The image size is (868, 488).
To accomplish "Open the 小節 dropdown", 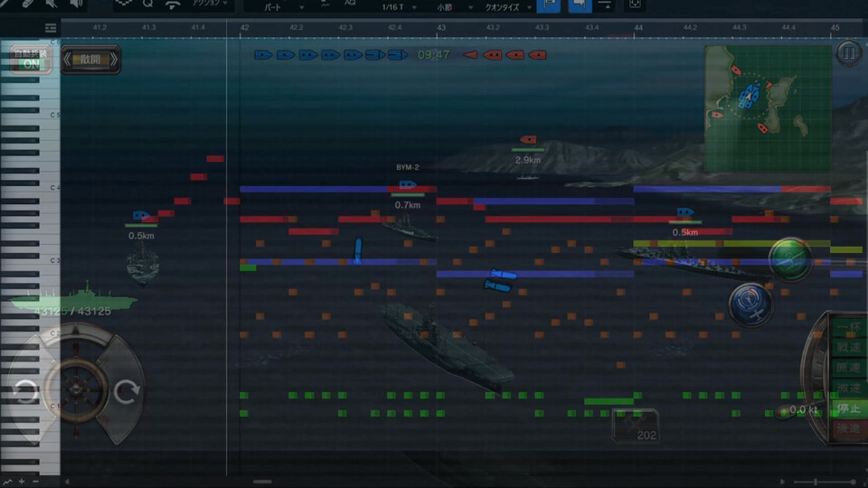I will coord(455,6).
